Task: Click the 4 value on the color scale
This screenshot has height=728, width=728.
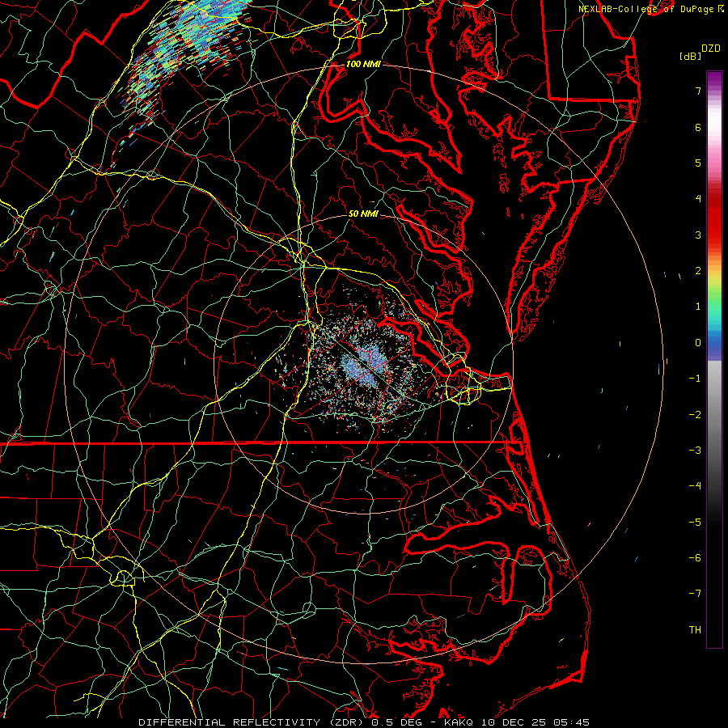Action: pyautogui.click(x=698, y=199)
